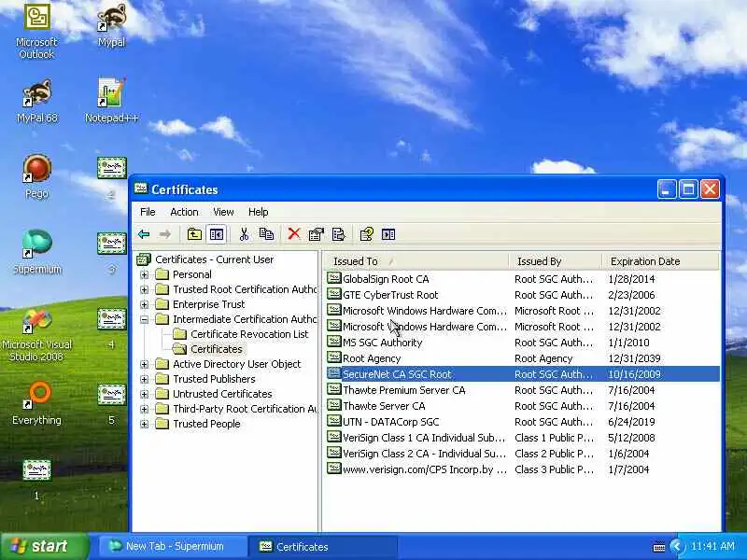747x560 pixels.
Task: Toggle the Show/Hide Console Tree icon
Action: point(217,234)
